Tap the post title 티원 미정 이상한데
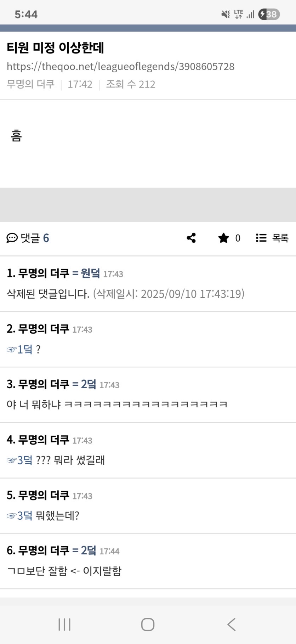This screenshot has width=296, height=644. click(x=55, y=48)
